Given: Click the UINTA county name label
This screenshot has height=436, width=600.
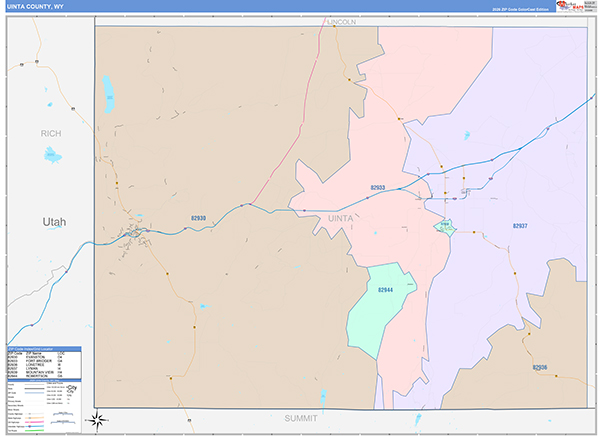Looking at the screenshot, I should point(341,219).
